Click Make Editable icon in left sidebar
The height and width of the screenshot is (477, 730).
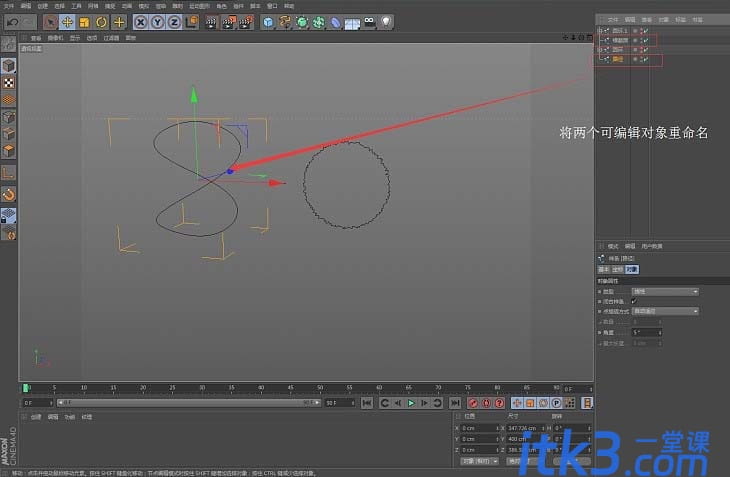point(8,44)
